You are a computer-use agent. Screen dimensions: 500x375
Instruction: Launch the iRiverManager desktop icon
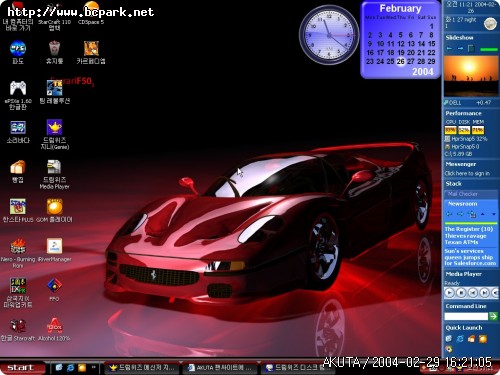pyautogui.click(x=54, y=250)
